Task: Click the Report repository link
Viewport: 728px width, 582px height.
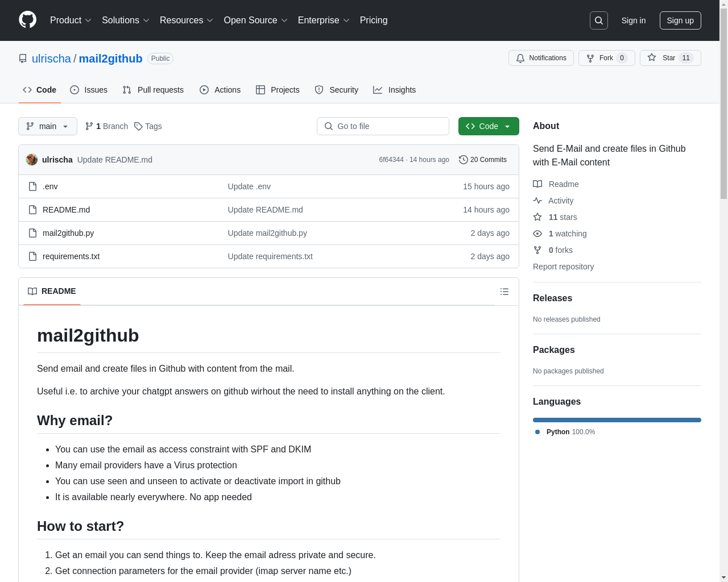Action: [x=563, y=267]
